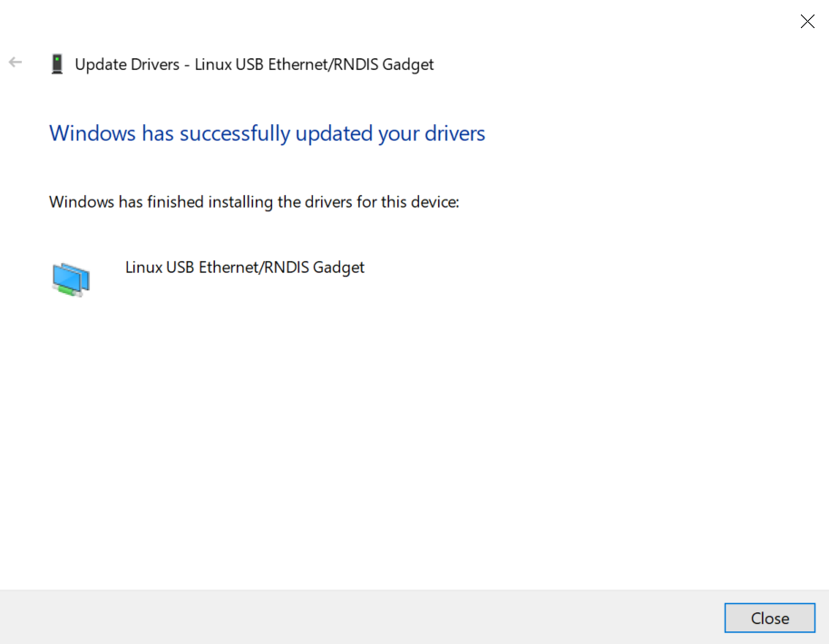Click the heading 'Windows has successfully updated your drivers'
Screen dimensions: 829x644
click(267, 133)
